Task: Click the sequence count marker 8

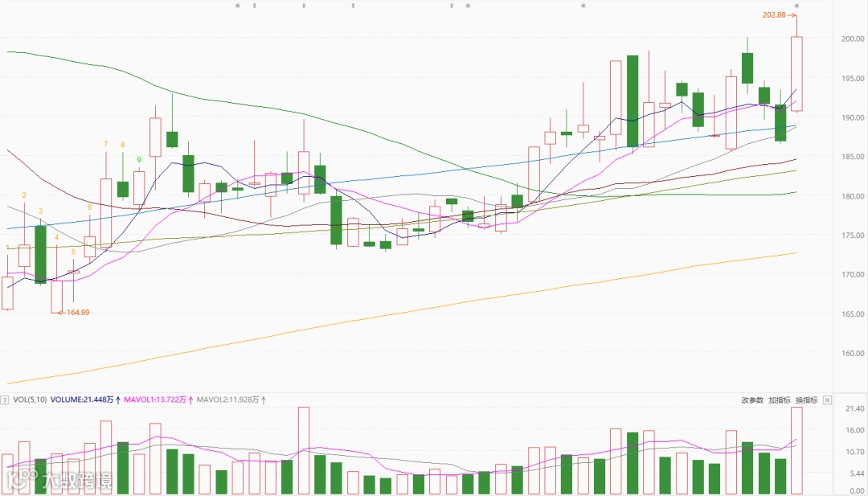Action: click(123, 145)
